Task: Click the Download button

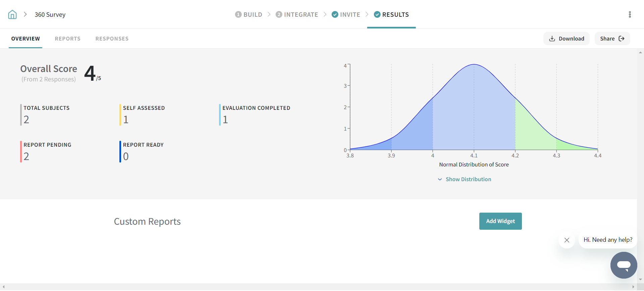Action: [566, 39]
